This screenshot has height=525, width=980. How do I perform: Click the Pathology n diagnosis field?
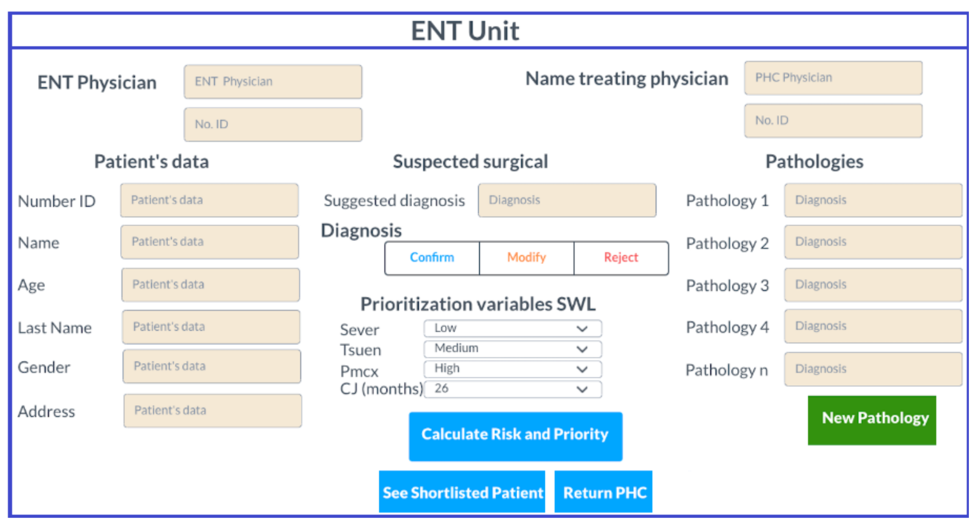click(x=873, y=369)
